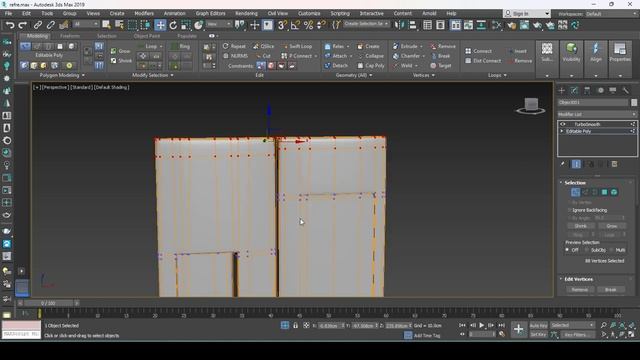Viewport: 640px width, 360px height.
Task: Click the Play Animation button
Action: [482, 325]
